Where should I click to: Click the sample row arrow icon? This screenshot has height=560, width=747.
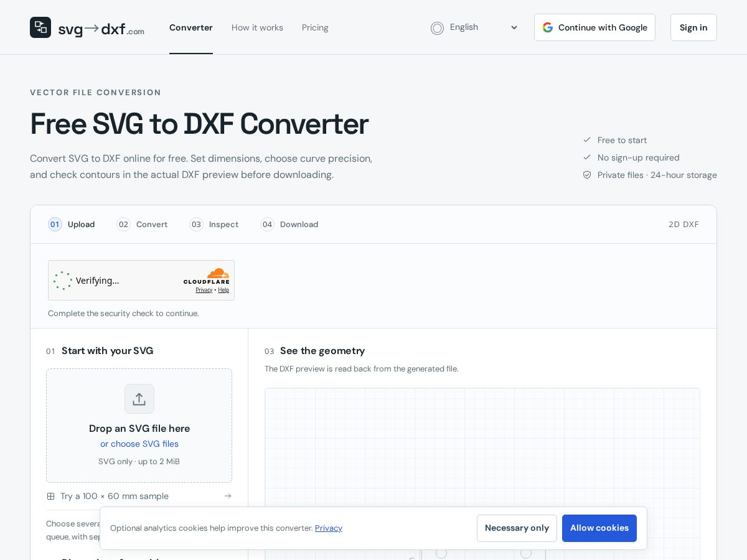(x=228, y=496)
